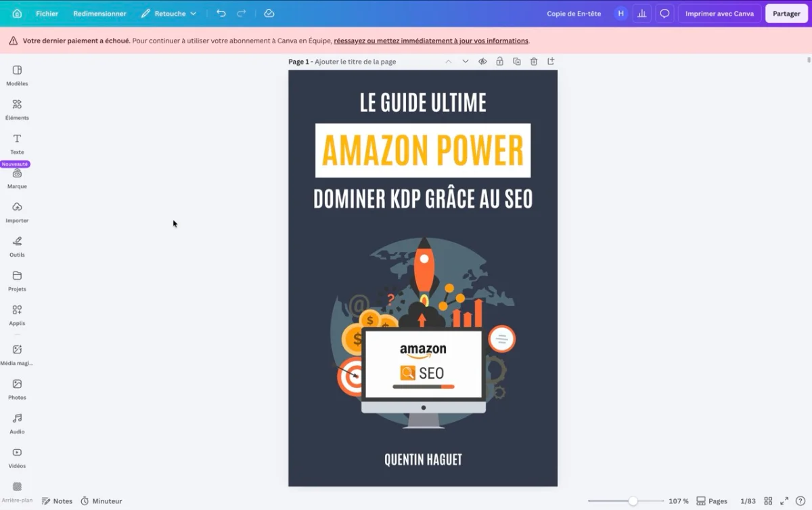Adjust the zoom slider handle
812x510 pixels.
633,501
